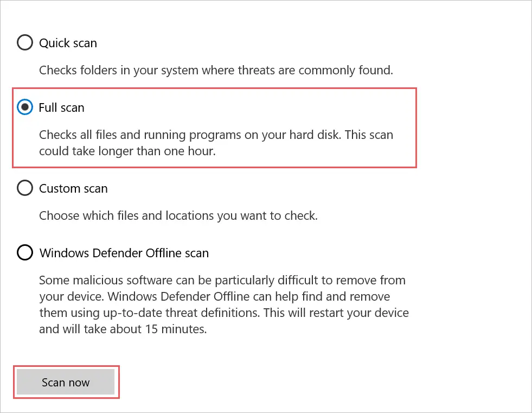Click the Quick scan description about commonly found threats
The width and height of the screenshot is (532, 413).
click(x=215, y=70)
